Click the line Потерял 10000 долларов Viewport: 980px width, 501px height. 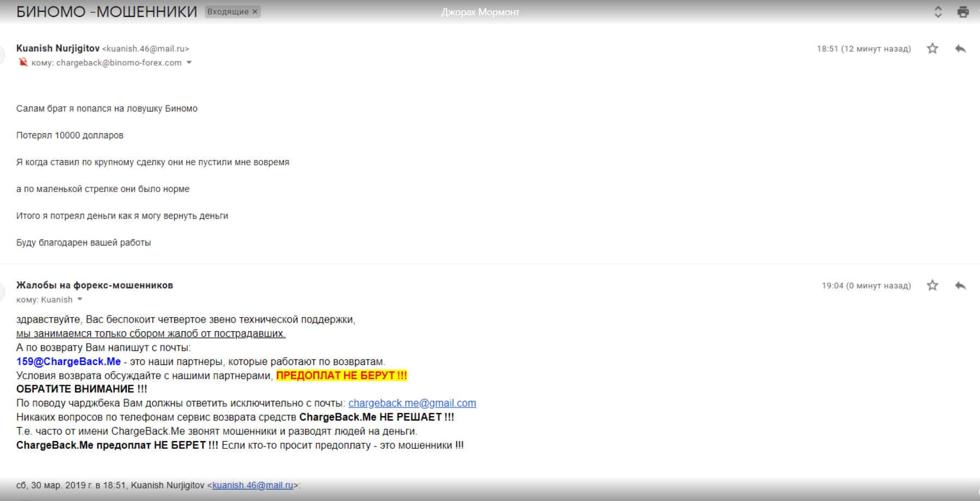[70, 135]
